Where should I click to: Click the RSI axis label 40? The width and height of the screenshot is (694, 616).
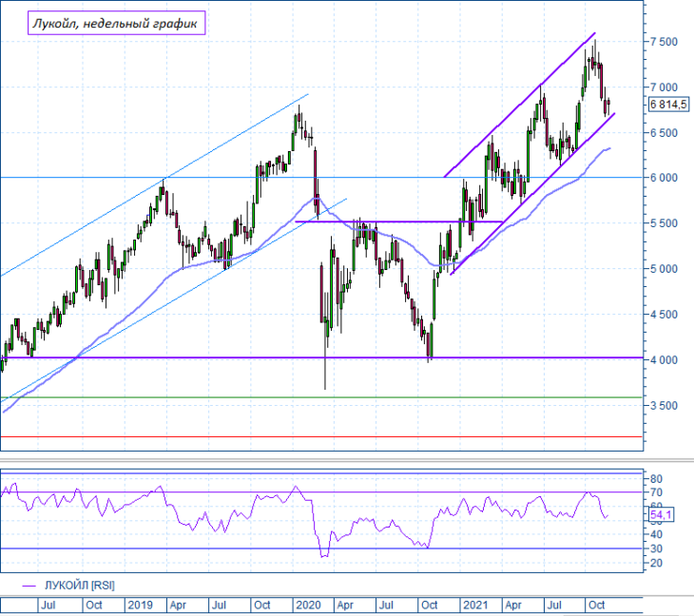pos(656,534)
